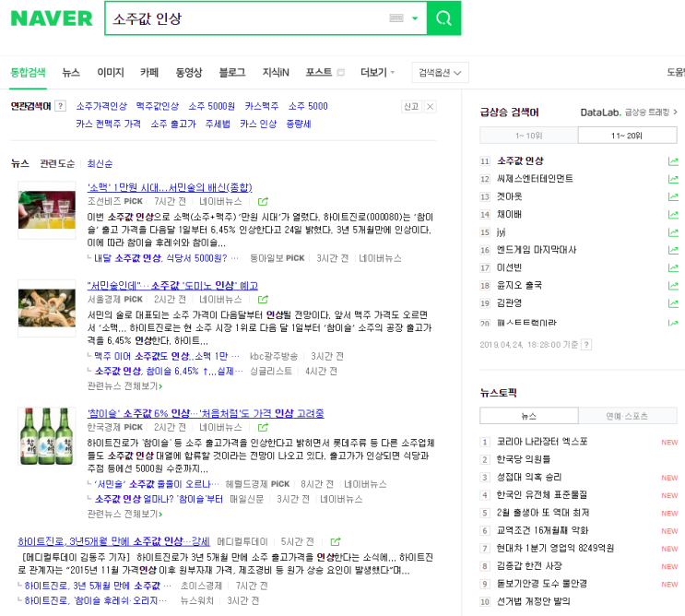Click trend chart icon for jyj
685x616 pixels.
coord(673,232)
